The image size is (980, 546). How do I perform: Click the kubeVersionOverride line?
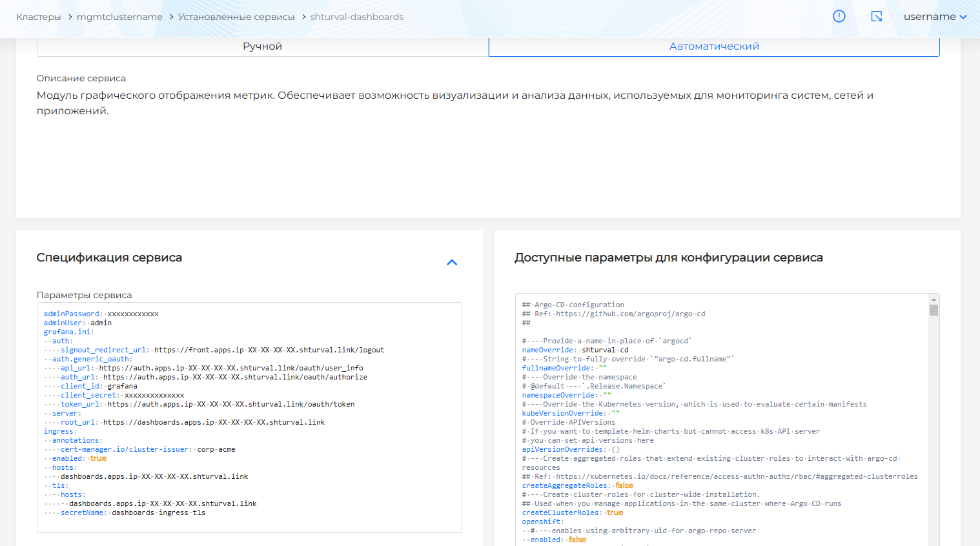tap(571, 413)
